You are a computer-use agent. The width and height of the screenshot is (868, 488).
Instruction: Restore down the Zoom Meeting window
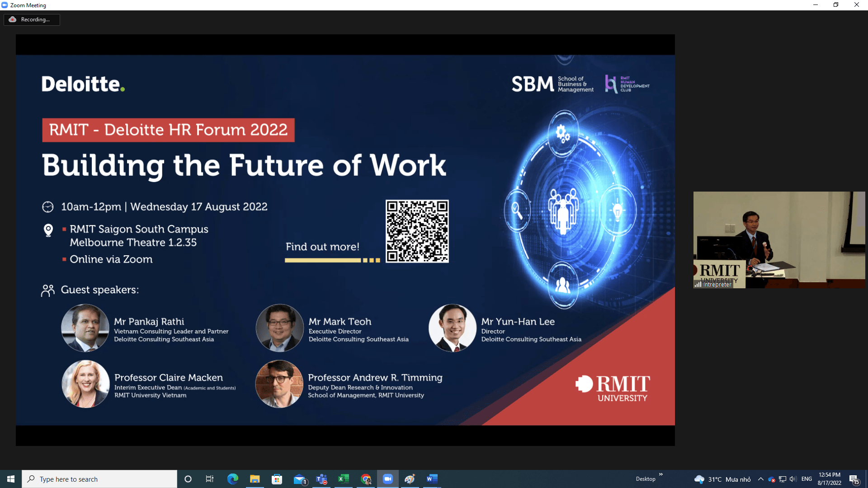click(x=836, y=5)
